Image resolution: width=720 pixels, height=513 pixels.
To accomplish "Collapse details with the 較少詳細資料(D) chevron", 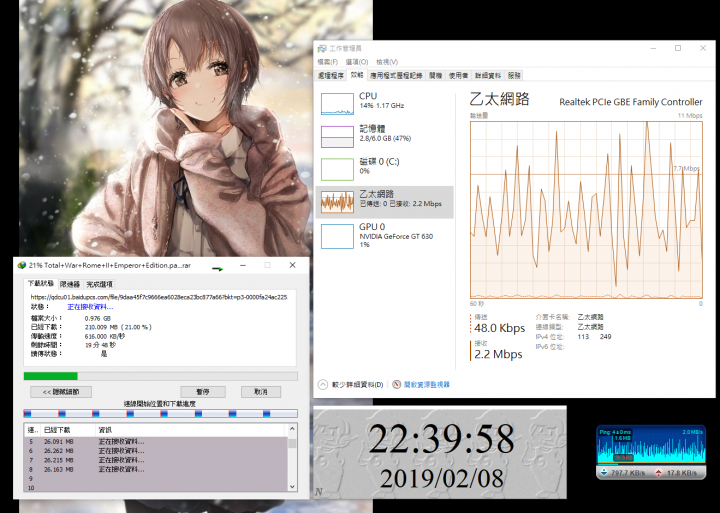I will click(x=323, y=384).
